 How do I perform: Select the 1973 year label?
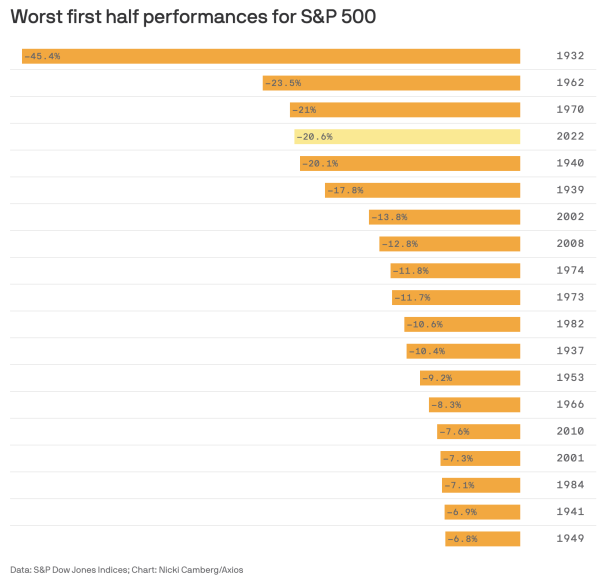(x=569, y=297)
